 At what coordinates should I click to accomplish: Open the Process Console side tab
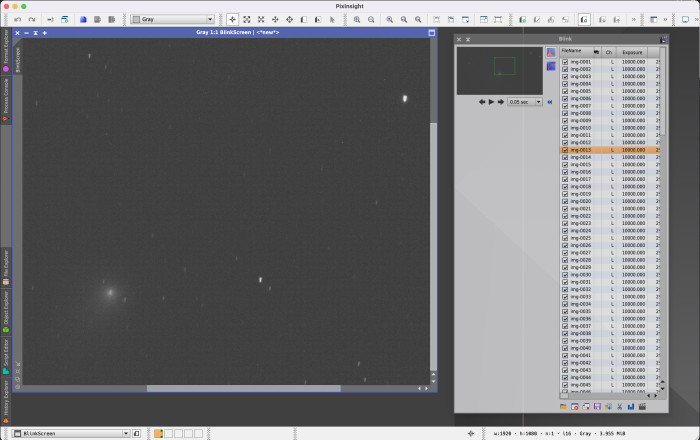coord(6,100)
